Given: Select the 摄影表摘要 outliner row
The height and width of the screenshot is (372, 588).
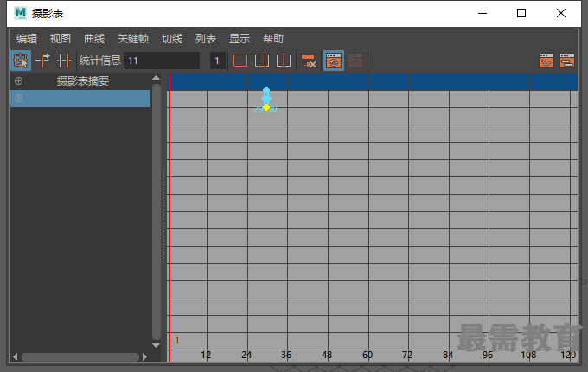Looking at the screenshot, I should (x=80, y=81).
